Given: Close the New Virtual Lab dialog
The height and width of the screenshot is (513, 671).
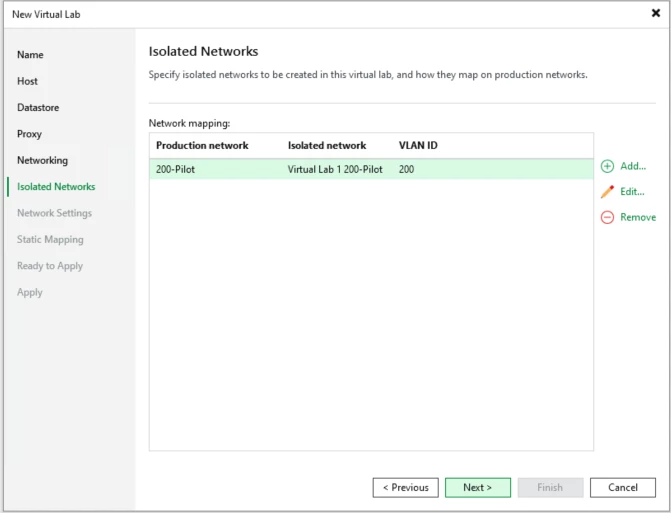Looking at the screenshot, I should tap(656, 13).
